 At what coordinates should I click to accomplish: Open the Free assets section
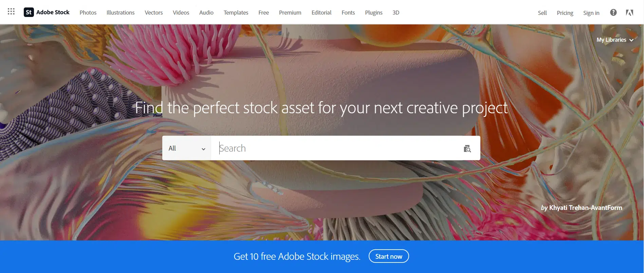point(263,13)
